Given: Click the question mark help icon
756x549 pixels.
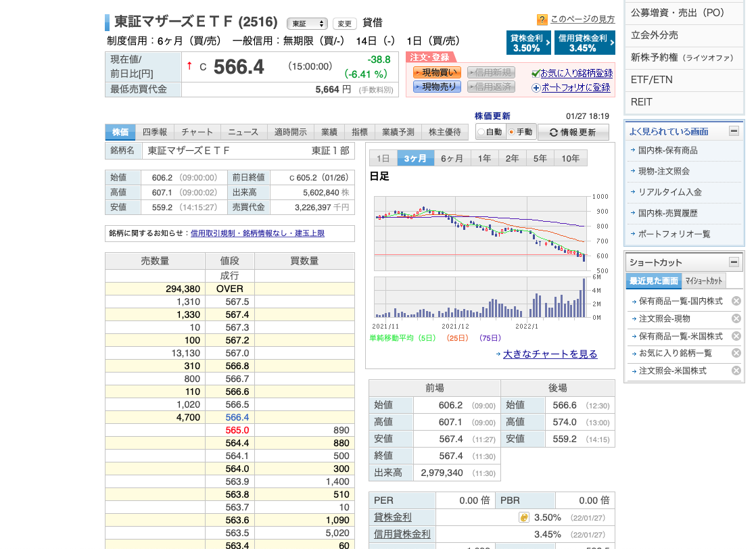Looking at the screenshot, I should pos(542,20).
